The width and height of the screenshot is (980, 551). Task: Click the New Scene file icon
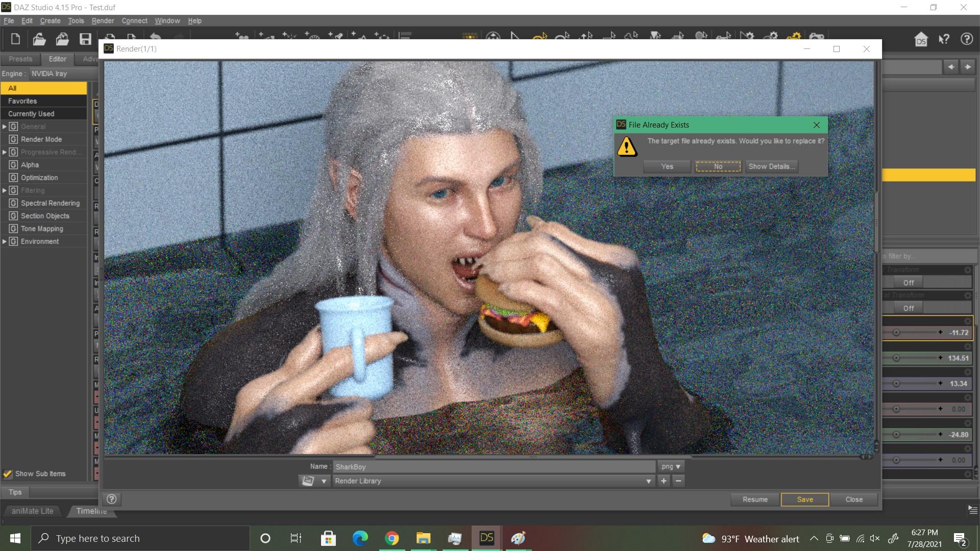pyautogui.click(x=15, y=39)
